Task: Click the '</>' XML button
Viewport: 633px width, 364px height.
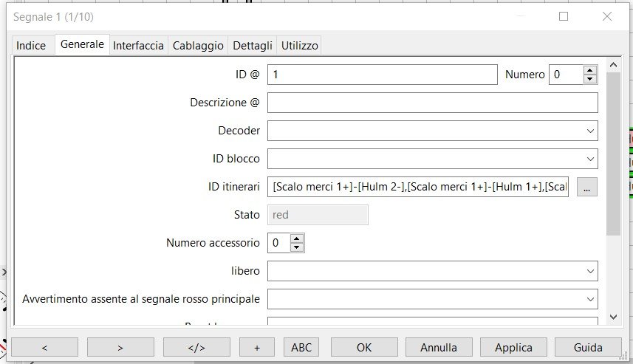Action: point(196,347)
